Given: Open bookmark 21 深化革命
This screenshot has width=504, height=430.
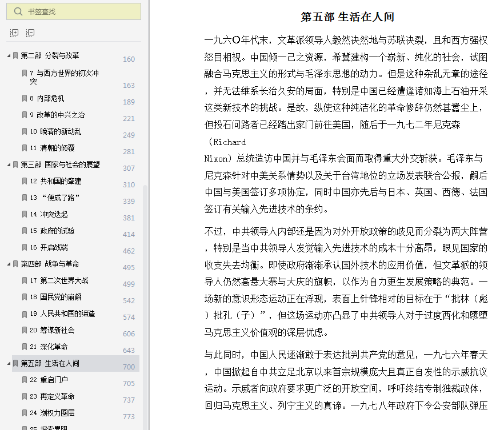Looking at the screenshot, I should pos(49,347).
